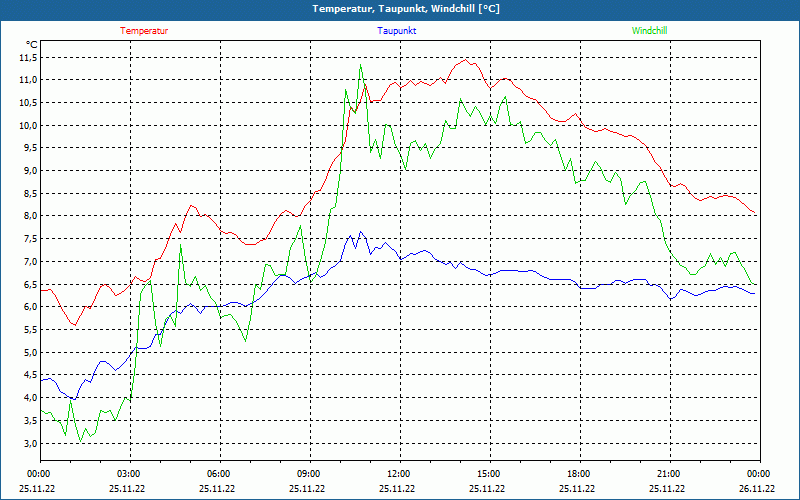Click the °C unit label above the axis
The image size is (800, 500).
pos(32,44)
